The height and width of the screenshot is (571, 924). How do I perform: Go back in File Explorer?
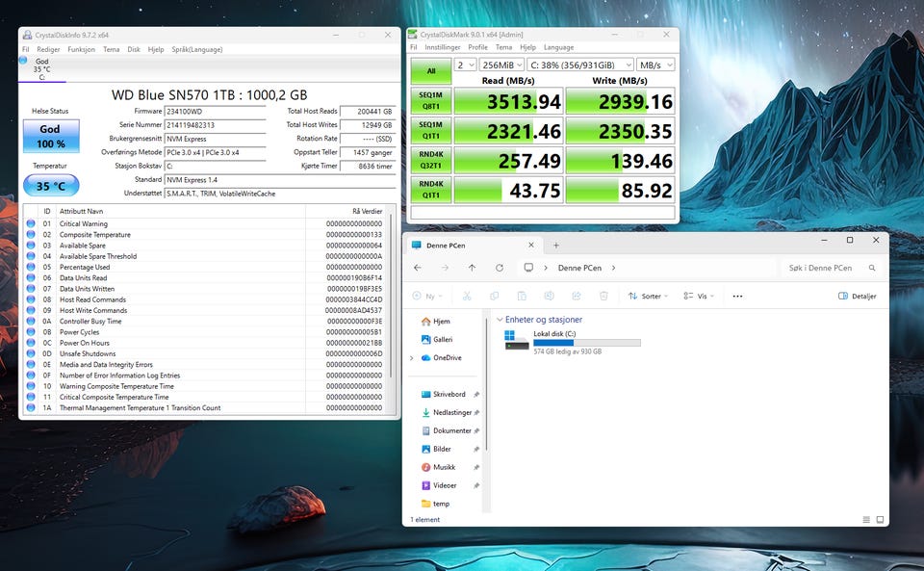tap(418, 268)
